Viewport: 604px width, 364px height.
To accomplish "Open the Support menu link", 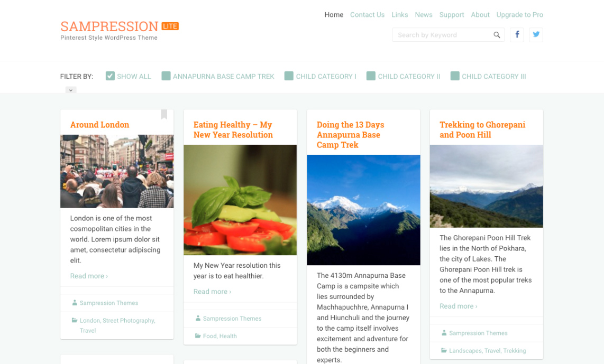I will (x=452, y=15).
